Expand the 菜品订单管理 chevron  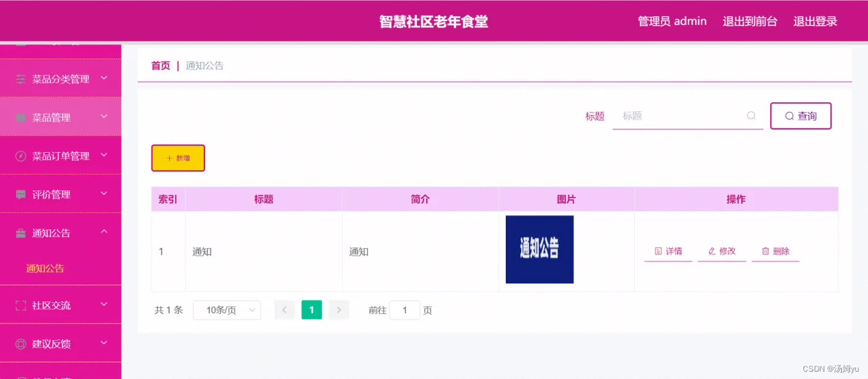tap(104, 155)
